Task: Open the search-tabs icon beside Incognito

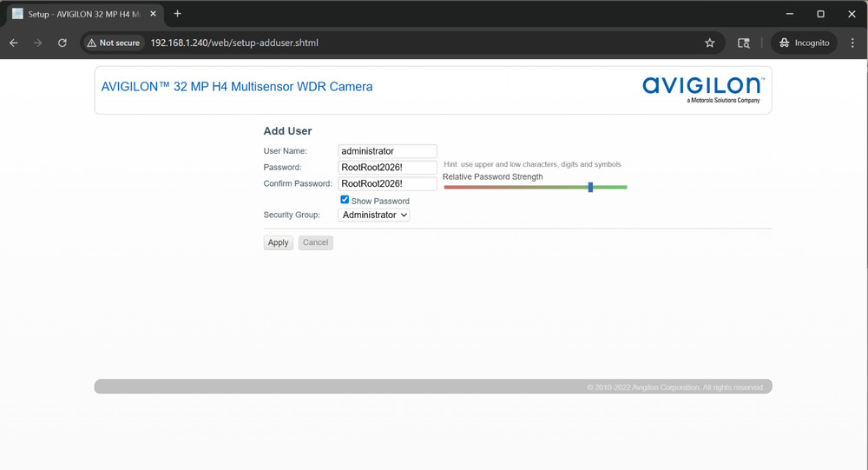Action: (744, 43)
